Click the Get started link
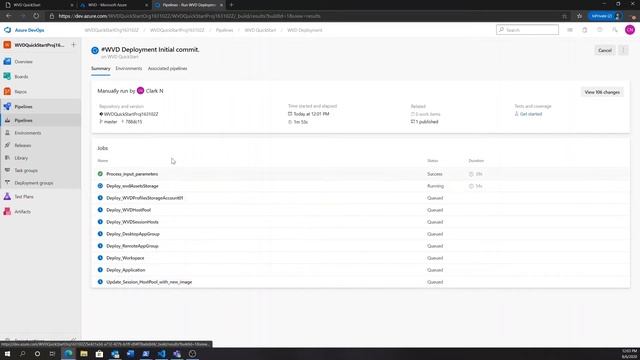The image size is (640, 360). [x=531, y=114]
